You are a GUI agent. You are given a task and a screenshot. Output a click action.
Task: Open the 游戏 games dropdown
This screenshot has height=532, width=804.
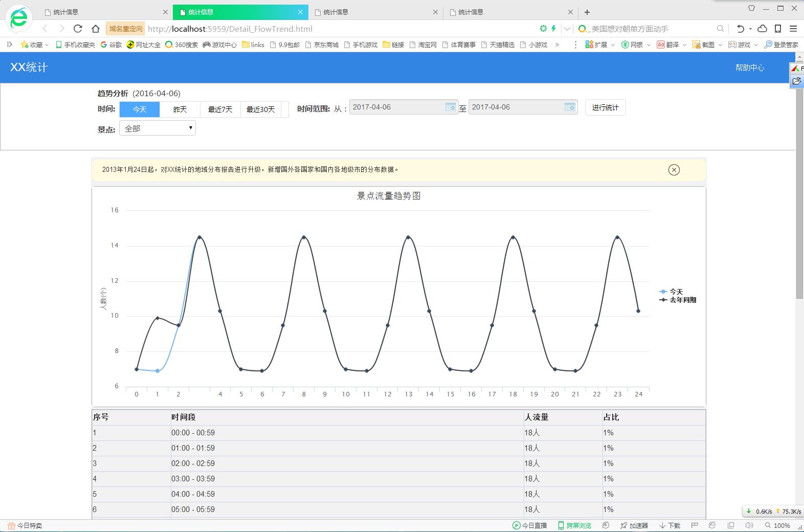pyautogui.click(x=743, y=45)
